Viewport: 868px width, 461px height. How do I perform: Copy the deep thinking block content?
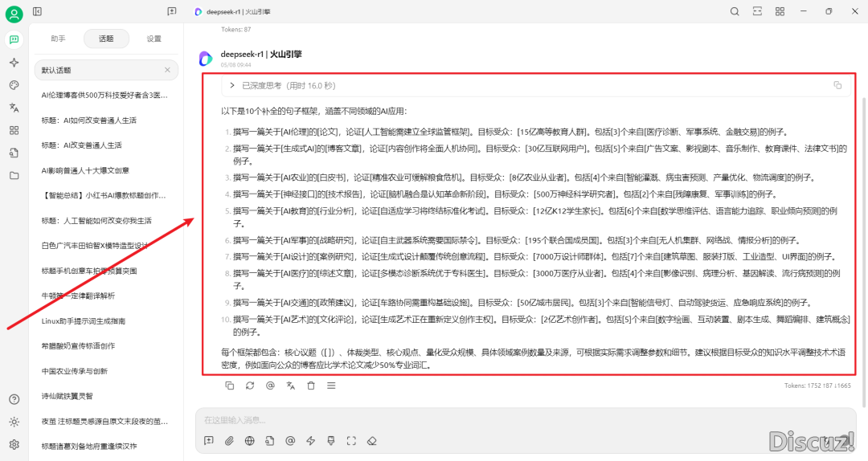coord(837,85)
